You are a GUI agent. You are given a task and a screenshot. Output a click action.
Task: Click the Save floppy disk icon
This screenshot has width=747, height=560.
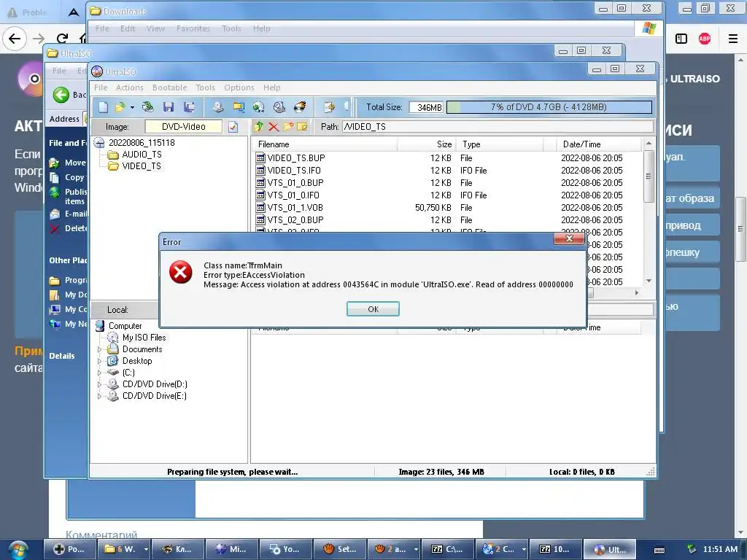(x=169, y=107)
